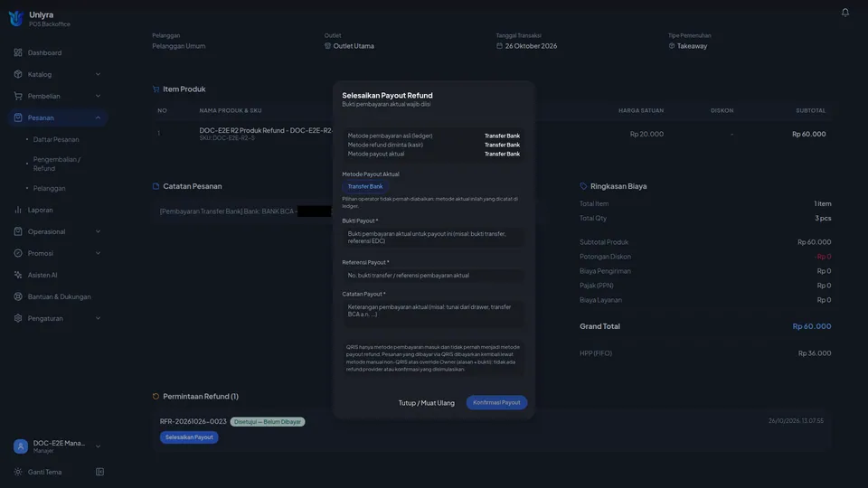The image size is (868, 488).
Task: Click the Asisten AI sparkle icon
Action: [x=18, y=275]
